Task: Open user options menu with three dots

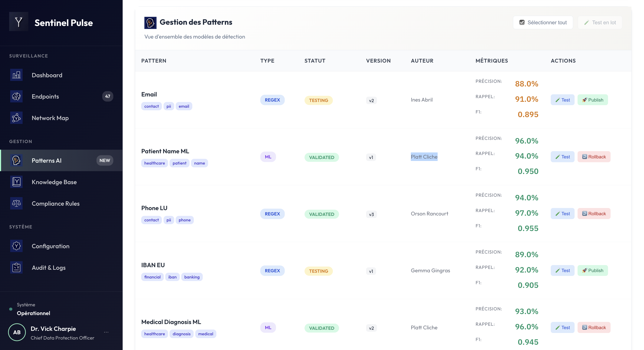Action: 106,332
